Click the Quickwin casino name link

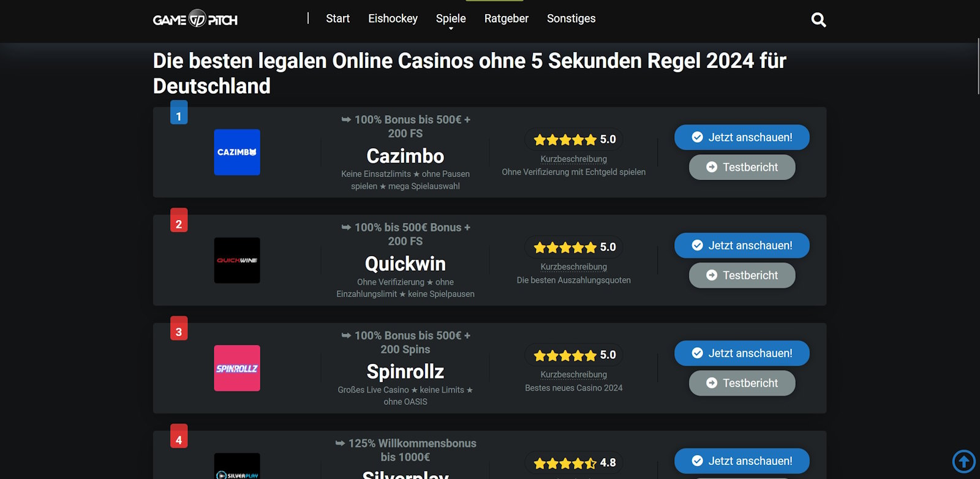click(405, 264)
